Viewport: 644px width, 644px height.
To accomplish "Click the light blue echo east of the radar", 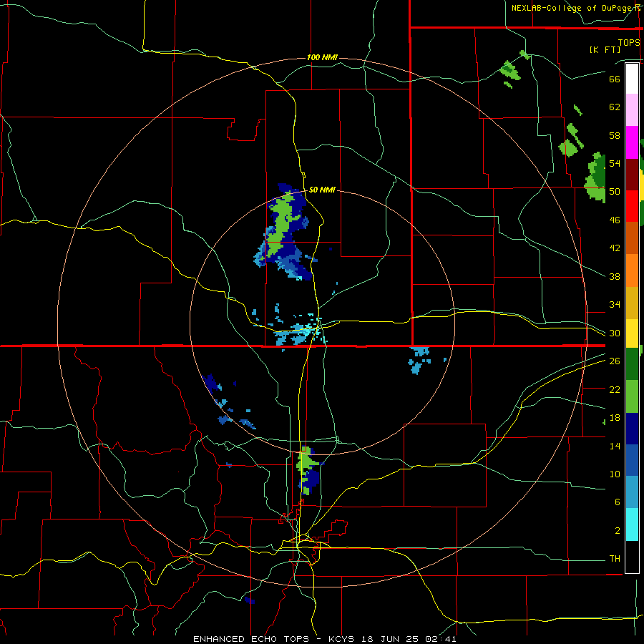I will (x=420, y=360).
